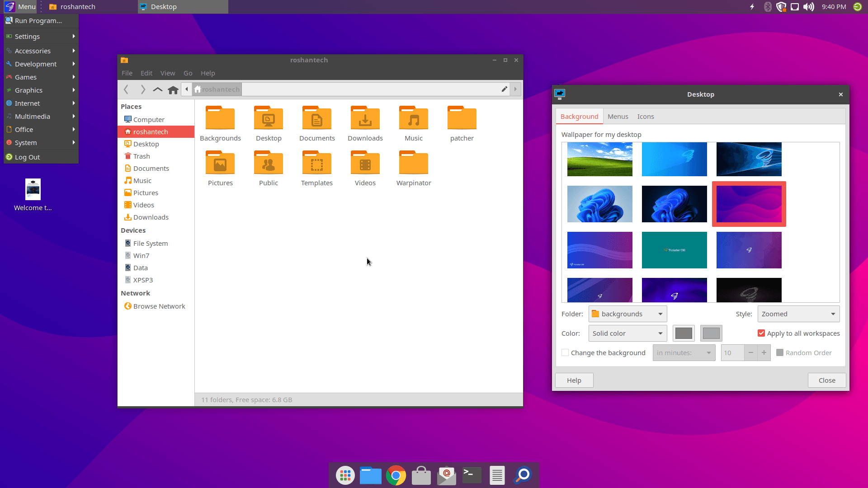Image resolution: width=868 pixels, height=488 pixels.
Task: Open the Pictures folder icon in the file view
Action: coord(220,163)
